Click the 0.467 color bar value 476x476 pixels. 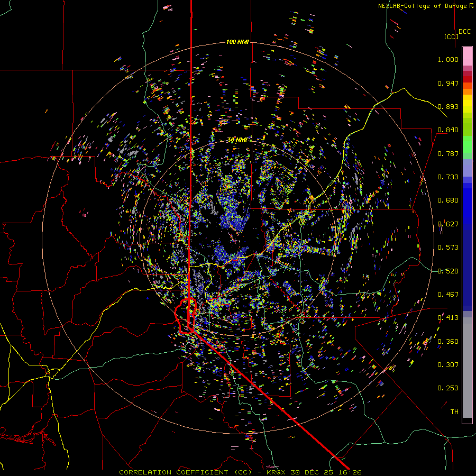(448, 295)
